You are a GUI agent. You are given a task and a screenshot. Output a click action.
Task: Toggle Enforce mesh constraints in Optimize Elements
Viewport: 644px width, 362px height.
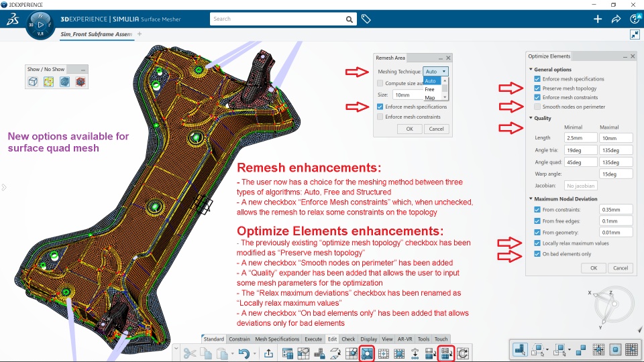click(537, 97)
